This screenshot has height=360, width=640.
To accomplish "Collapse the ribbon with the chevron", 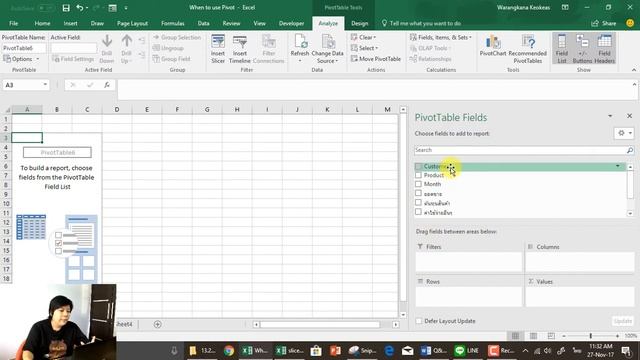I will click(x=633, y=70).
